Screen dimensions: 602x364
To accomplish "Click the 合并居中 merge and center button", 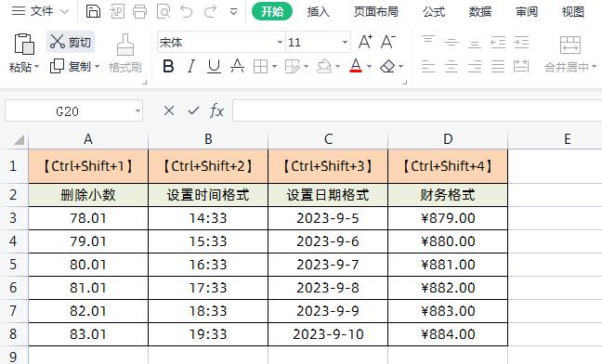I will pyautogui.click(x=570, y=54).
